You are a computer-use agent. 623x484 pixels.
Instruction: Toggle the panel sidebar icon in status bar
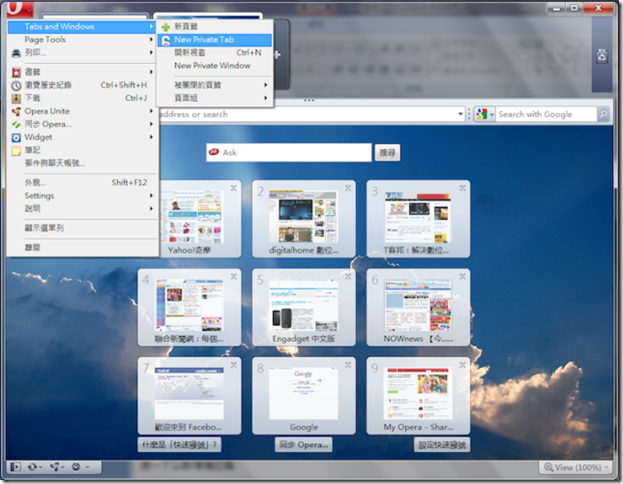click(x=15, y=467)
